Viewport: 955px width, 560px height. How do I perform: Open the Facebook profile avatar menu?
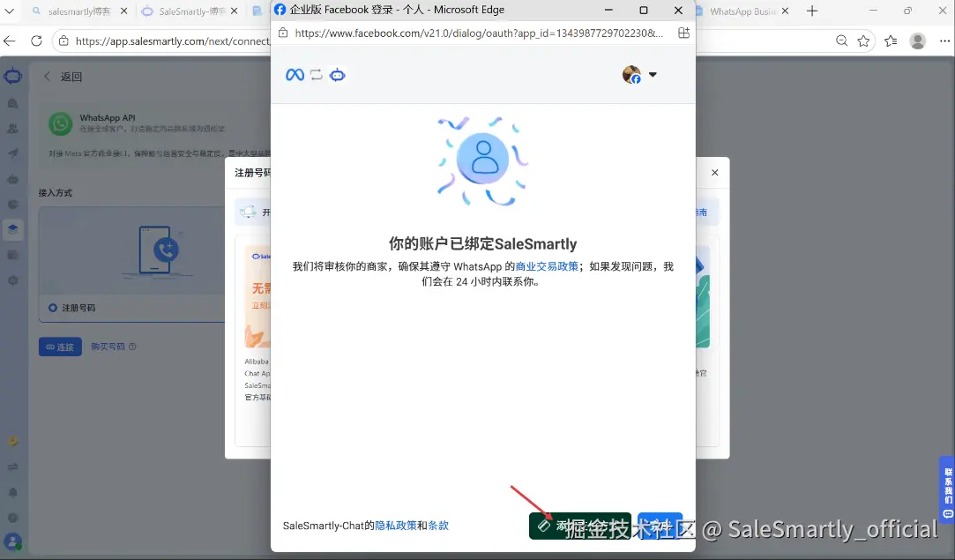click(631, 74)
